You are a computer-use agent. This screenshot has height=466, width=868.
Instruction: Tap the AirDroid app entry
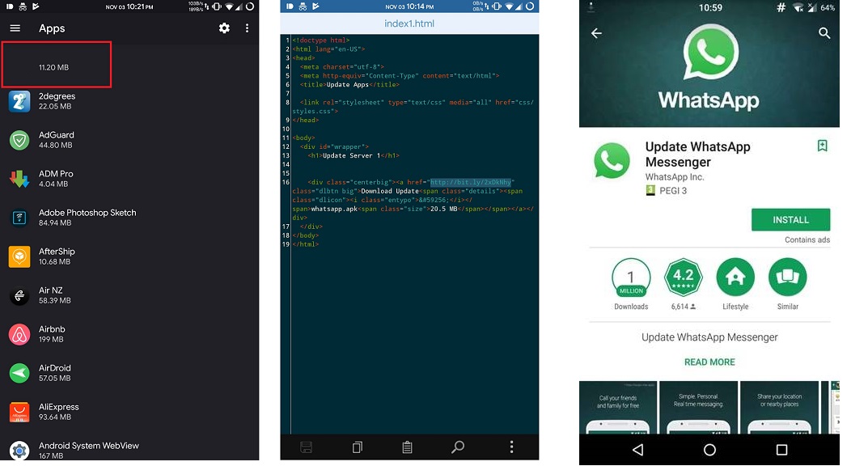click(x=57, y=373)
